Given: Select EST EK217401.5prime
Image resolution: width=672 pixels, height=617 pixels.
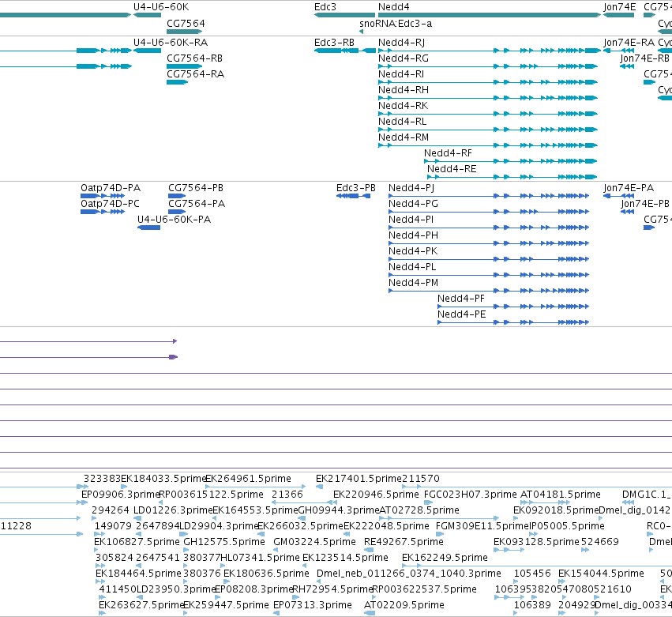Looking at the screenshot, I should point(319,487).
